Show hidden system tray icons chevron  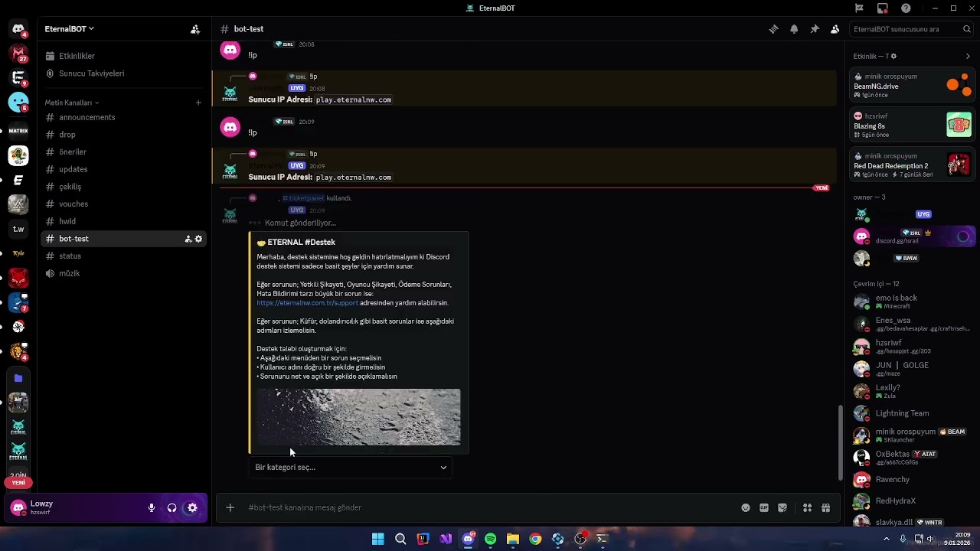pos(887,539)
